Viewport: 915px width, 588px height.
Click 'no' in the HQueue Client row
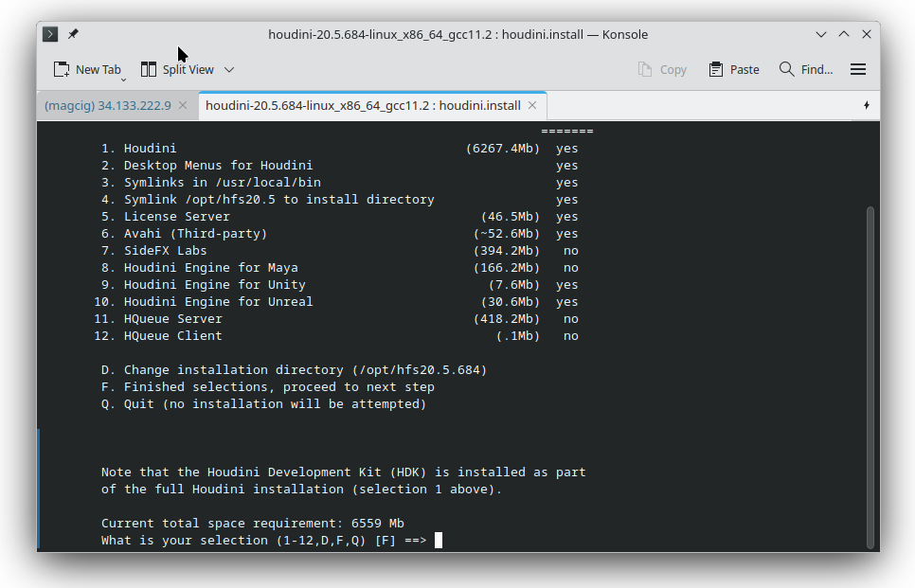571,336
